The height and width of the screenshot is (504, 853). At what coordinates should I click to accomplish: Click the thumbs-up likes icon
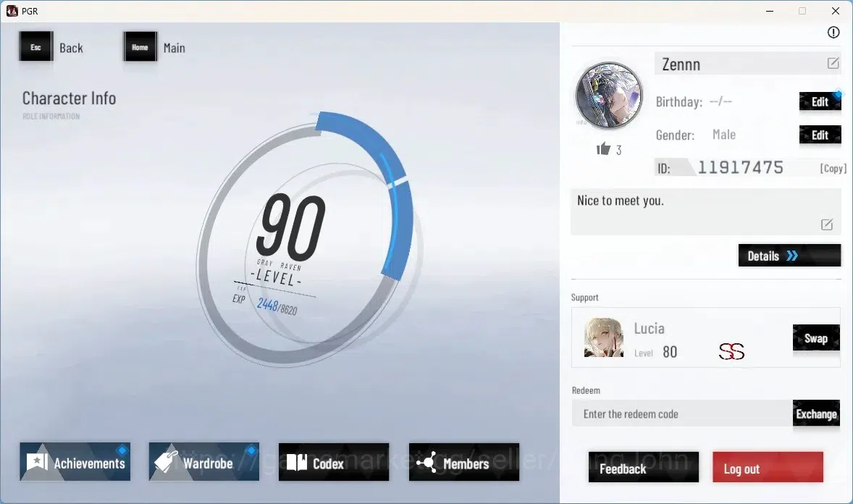coord(603,148)
